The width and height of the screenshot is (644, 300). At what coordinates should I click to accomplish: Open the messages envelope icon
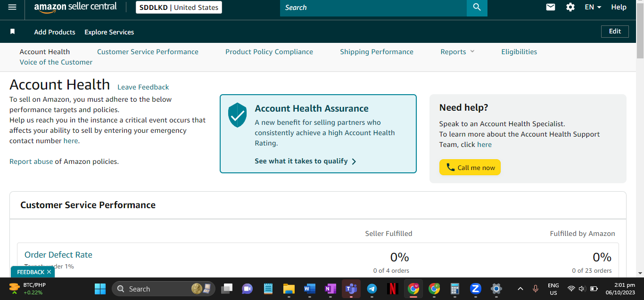click(x=551, y=7)
